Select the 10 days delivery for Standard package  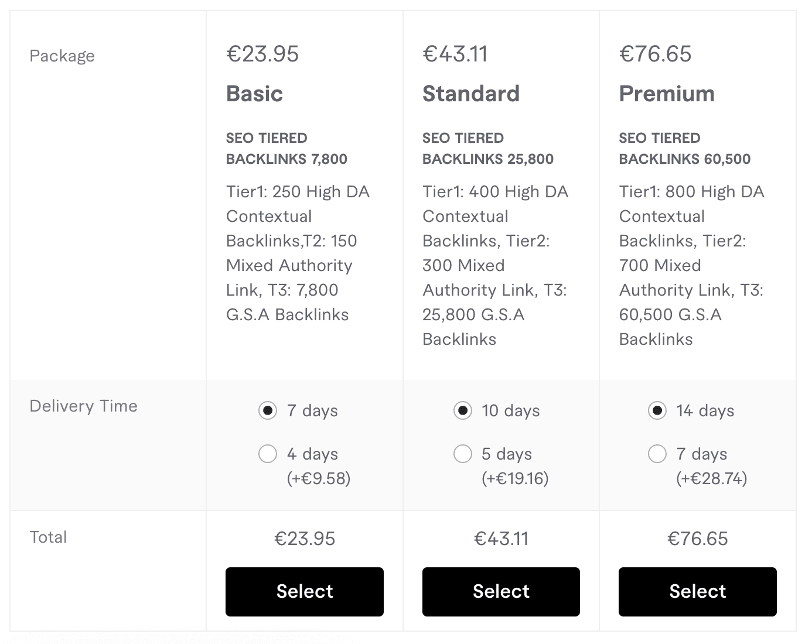pyautogui.click(x=463, y=410)
